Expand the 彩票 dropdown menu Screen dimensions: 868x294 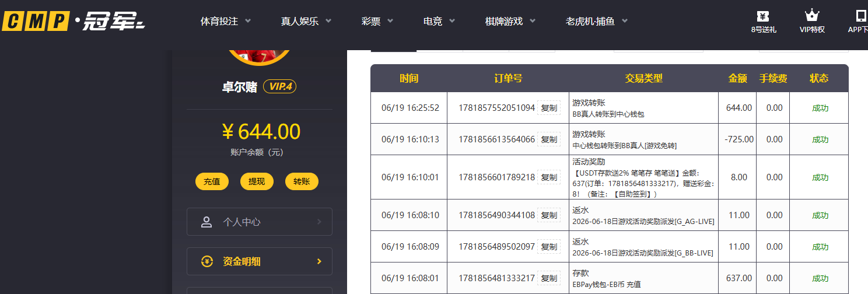point(377,21)
